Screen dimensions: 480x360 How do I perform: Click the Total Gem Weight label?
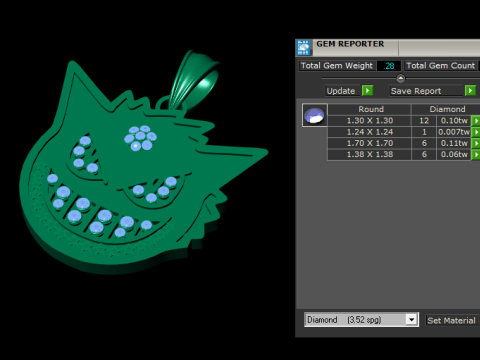[337, 66]
